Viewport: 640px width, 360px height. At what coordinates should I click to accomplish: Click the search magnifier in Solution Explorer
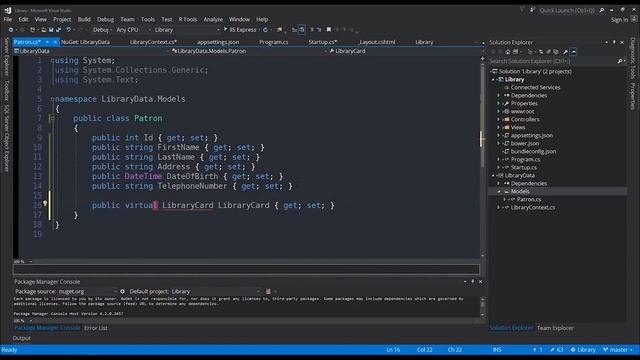point(620,61)
